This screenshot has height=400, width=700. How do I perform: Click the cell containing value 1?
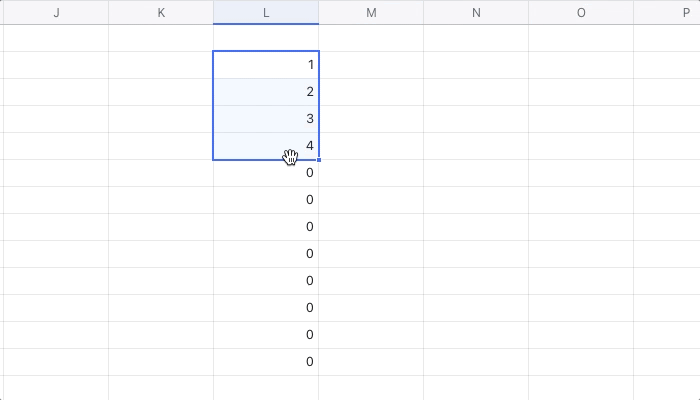pyautogui.click(x=266, y=65)
